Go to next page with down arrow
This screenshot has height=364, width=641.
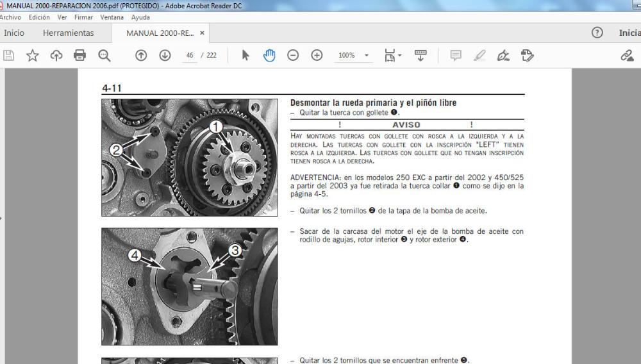tap(165, 55)
